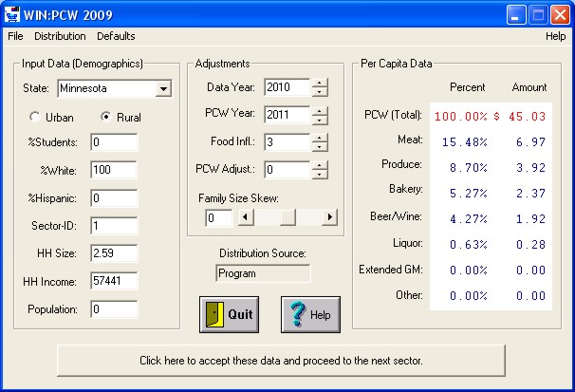Image resolution: width=575 pixels, height=392 pixels.
Task: Click the Quit button with door icon
Action: [229, 314]
